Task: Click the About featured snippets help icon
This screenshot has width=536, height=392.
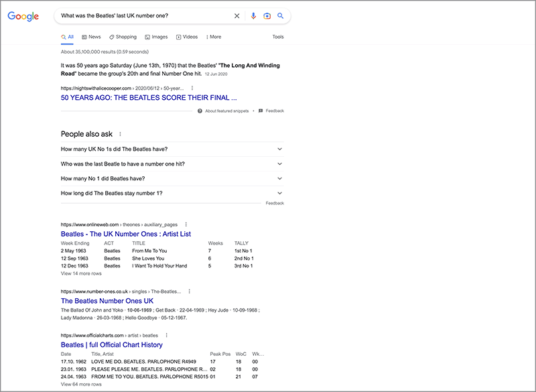Action: click(200, 111)
